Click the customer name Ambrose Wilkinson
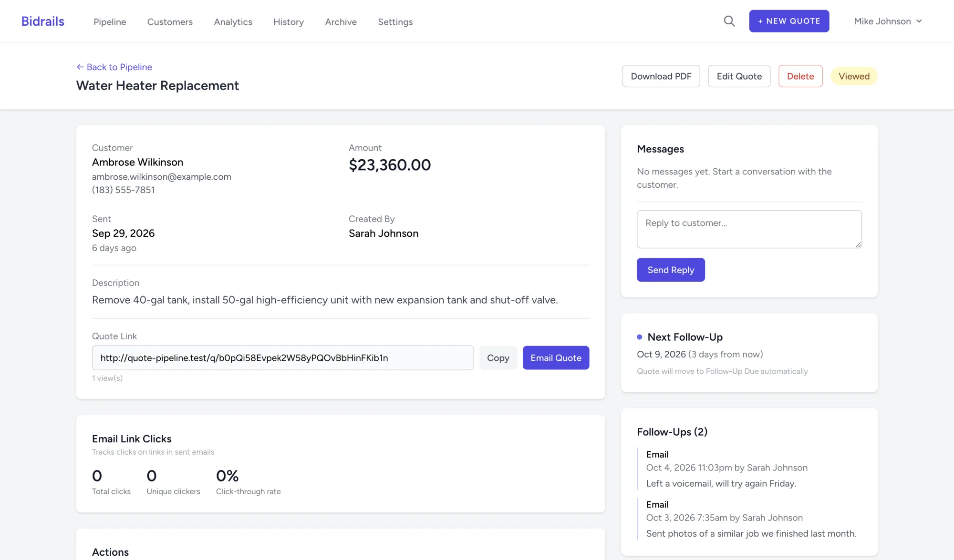Viewport: 954px width, 560px height. (137, 163)
